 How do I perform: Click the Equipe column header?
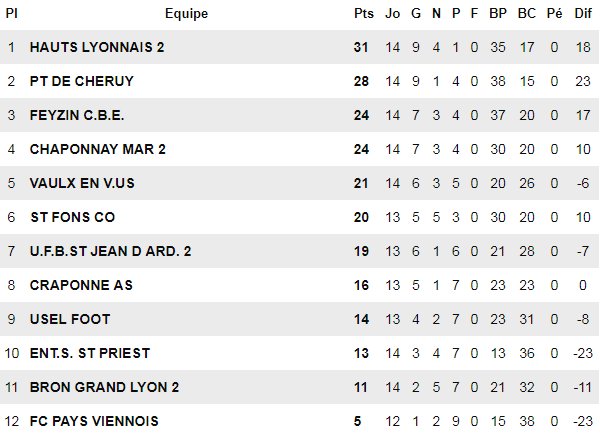click(x=186, y=14)
